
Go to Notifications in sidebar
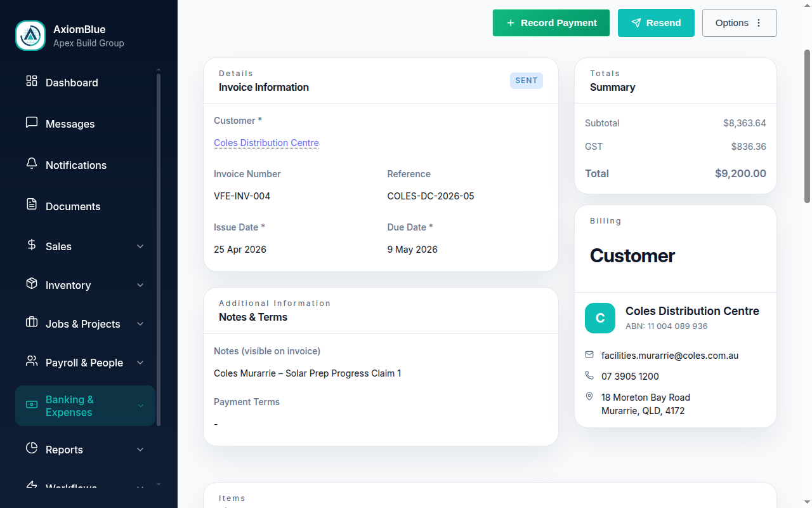click(x=85, y=165)
